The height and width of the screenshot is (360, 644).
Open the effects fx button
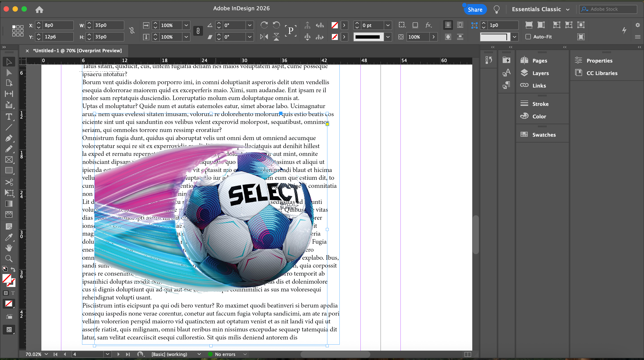click(x=428, y=25)
